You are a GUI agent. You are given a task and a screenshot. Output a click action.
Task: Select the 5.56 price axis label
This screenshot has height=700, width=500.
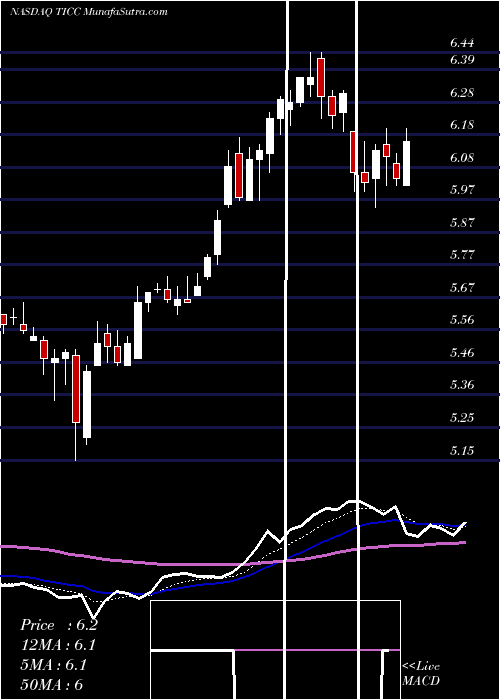click(462, 320)
